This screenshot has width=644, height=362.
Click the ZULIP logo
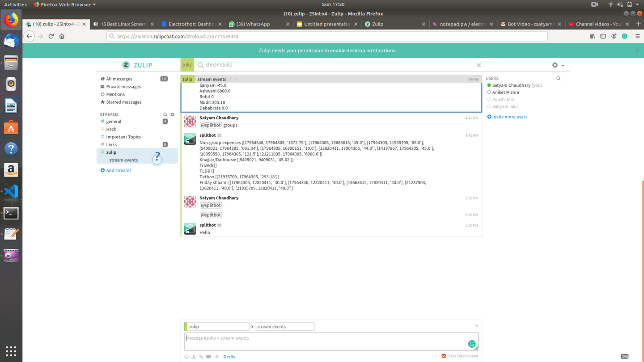[138, 65]
